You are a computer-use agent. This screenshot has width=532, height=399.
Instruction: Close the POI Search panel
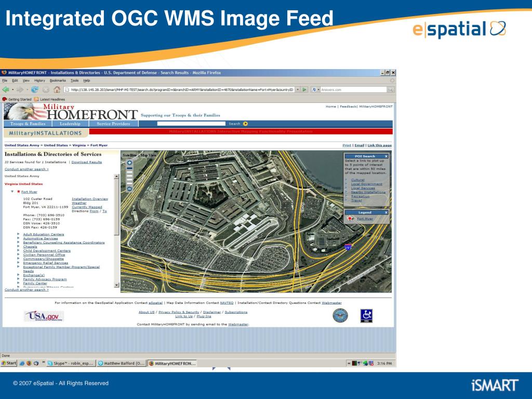coord(386,156)
